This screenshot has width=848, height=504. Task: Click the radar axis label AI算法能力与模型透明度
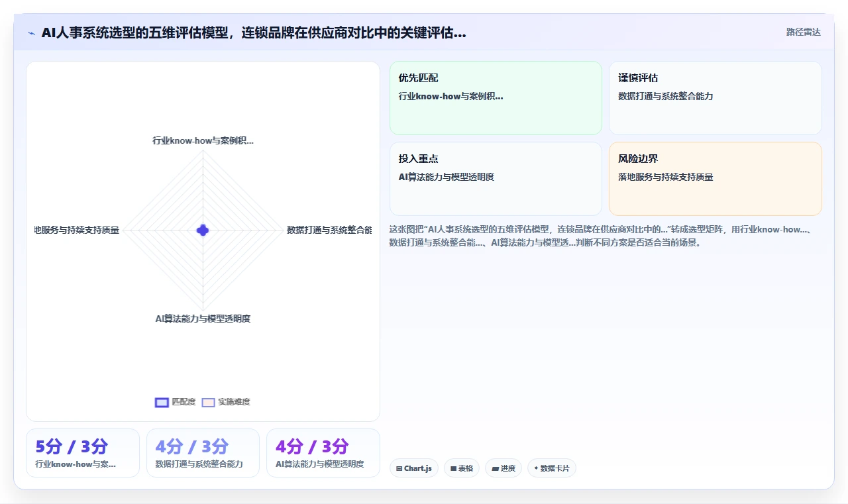point(203,319)
